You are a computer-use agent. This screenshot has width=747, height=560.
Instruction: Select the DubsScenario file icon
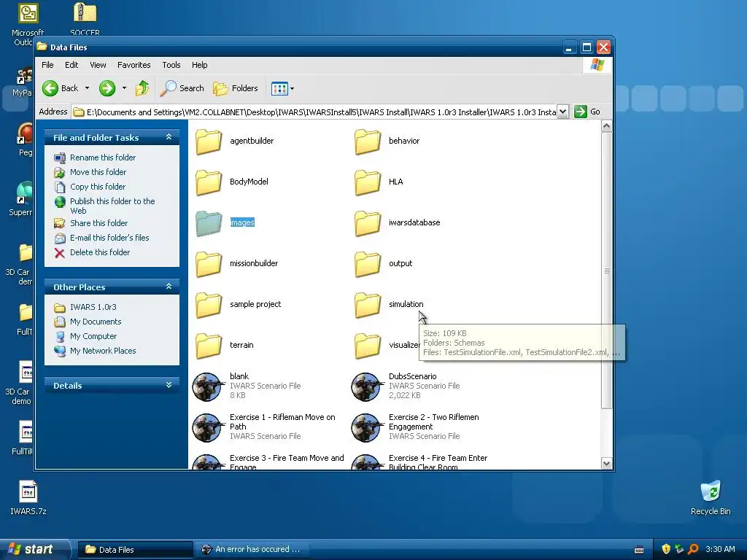366,386
